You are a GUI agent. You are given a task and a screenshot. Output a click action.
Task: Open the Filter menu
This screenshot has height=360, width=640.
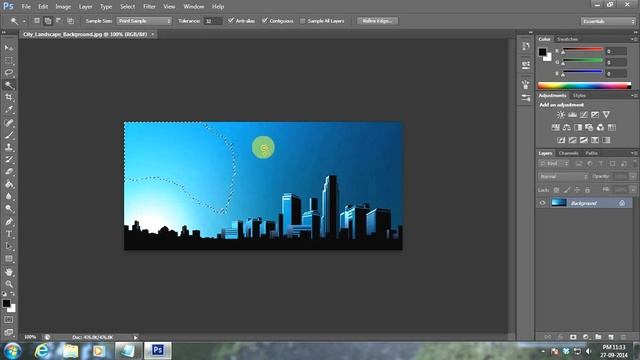[x=149, y=7]
